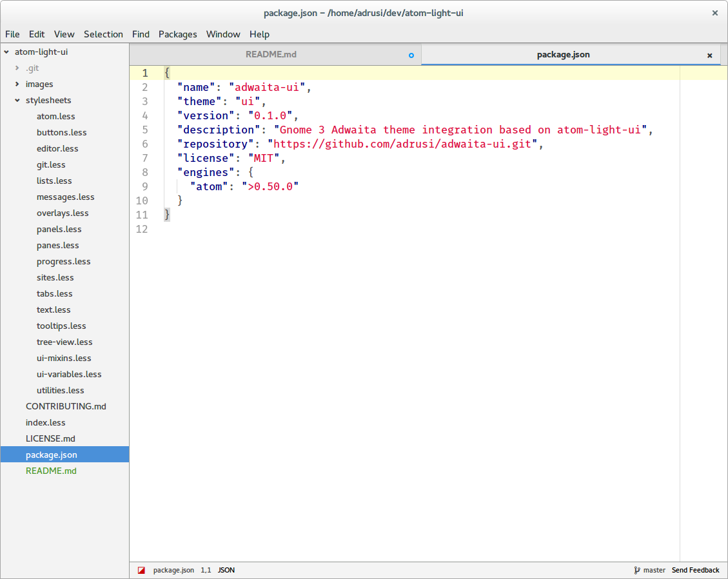Viewport: 728px width, 579px height.
Task: Click the "0.1.0" version value
Action: coord(270,115)
